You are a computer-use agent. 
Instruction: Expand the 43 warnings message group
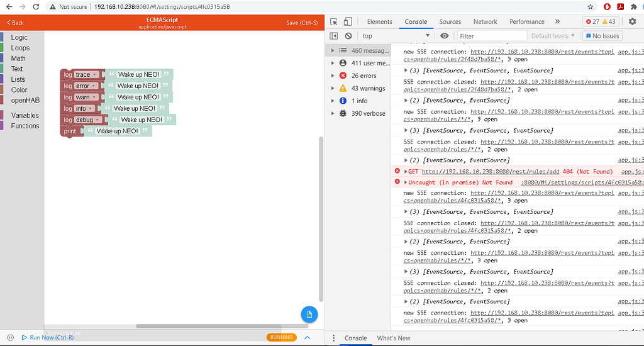(x=332, y=88)
